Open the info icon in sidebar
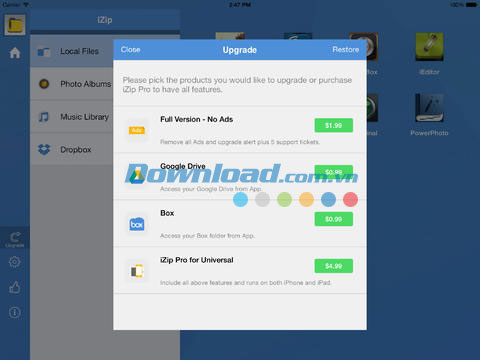The image size is (480, 360). pyautogui.click(x=15, y=312)
